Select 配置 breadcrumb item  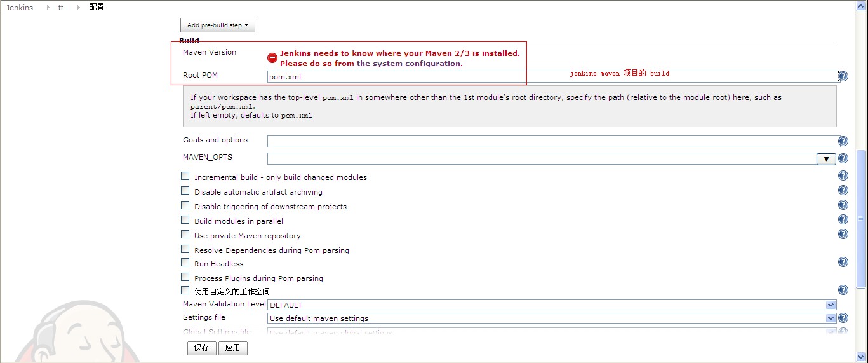(x=97, y=7)
